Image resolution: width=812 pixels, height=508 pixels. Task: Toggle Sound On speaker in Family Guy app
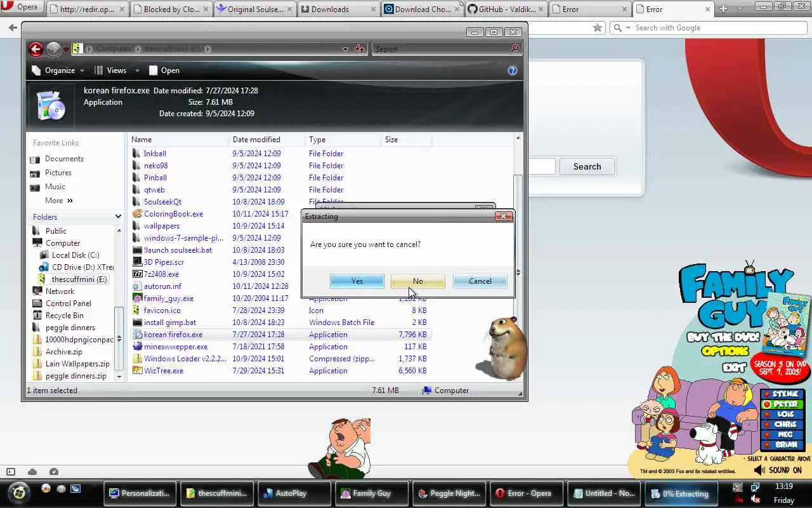point(759,470)
